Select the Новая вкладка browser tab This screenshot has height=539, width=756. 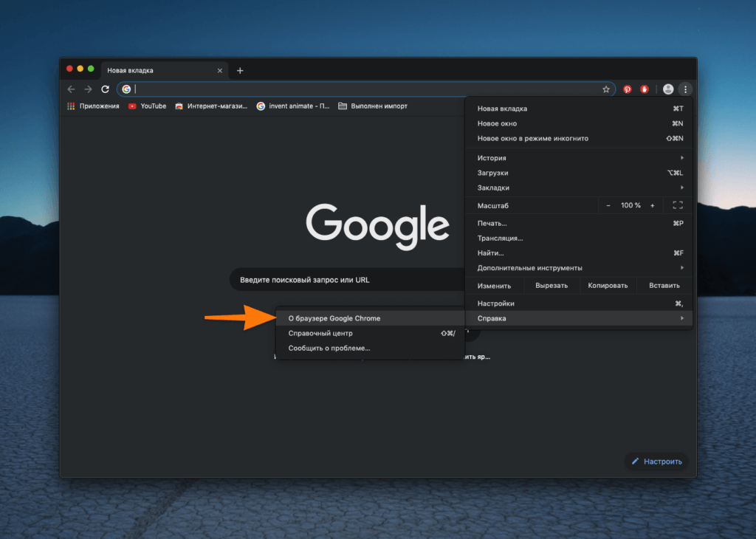(164, 70)
